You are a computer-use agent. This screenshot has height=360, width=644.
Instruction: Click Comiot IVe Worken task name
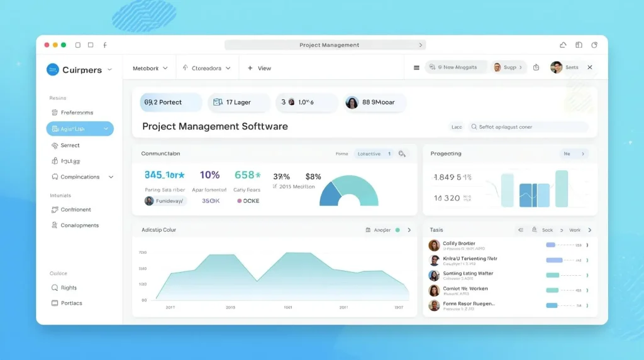[x=465, y=288]
